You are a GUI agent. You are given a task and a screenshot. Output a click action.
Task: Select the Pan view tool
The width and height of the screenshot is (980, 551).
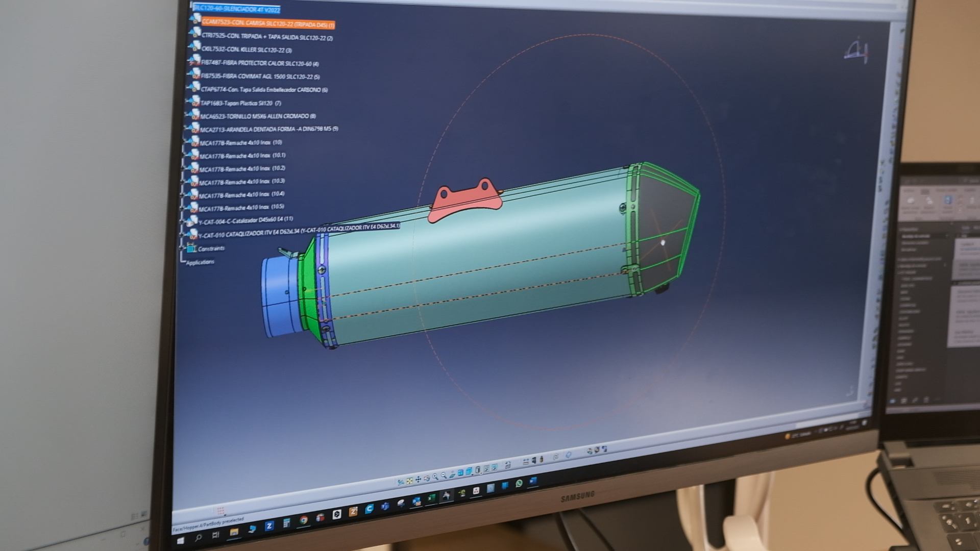point(418,480)
